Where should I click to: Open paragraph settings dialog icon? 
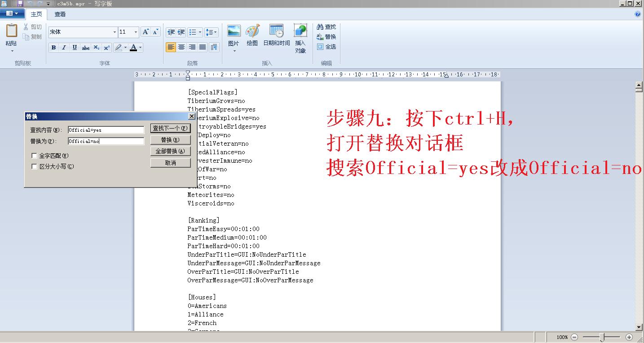[214, 47]
